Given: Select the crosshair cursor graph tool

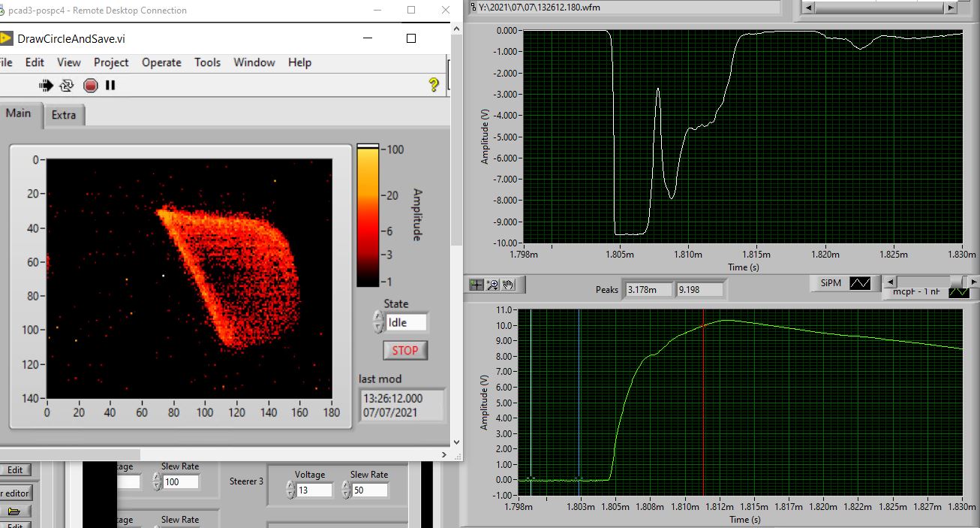Looking at the screenshot, I should pos(476,284).
